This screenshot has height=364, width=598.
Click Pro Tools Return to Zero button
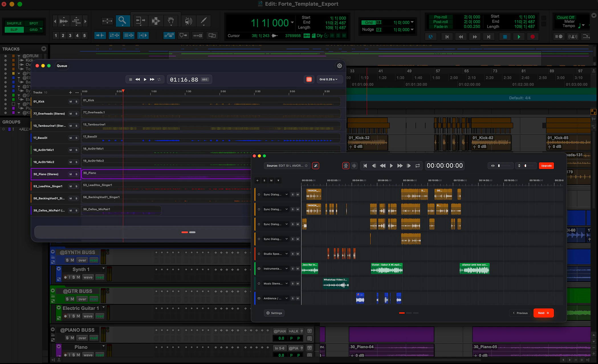[447, 37]
